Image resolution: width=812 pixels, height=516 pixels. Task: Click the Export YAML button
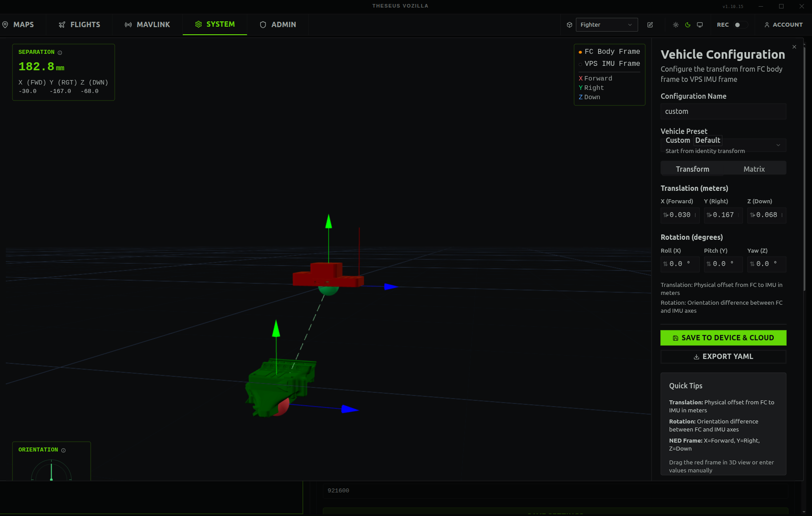pyautogui.click(x=723, y=356)
